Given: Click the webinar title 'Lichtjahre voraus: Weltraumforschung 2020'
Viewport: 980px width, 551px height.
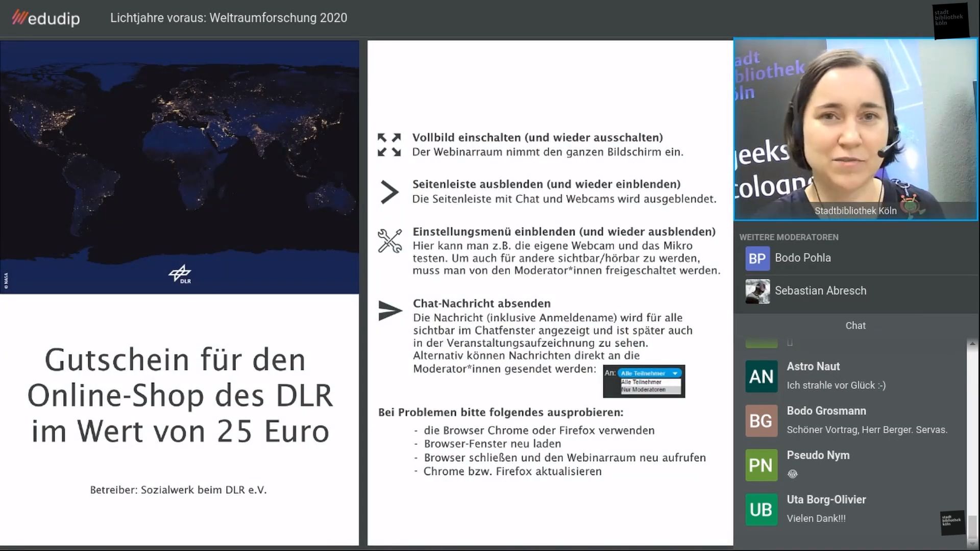Looking at the screenshot, I should pyautogui.click(x=229, y=18).
